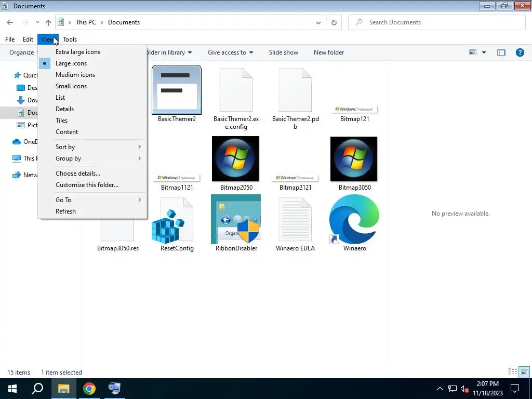The height and width of the screenshot is (399, 532).
Task: Open the muted volume tray icon
Action: 464,389
